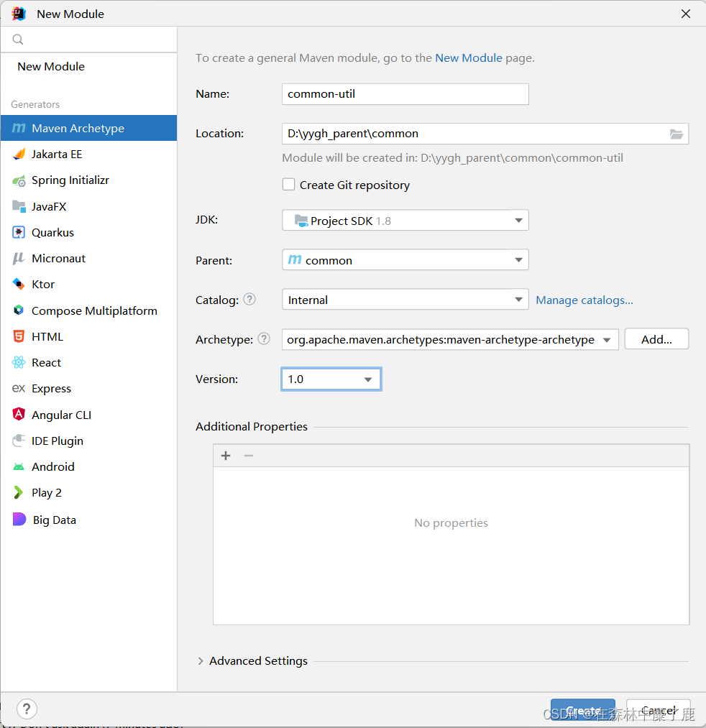Click the Cancel button

[x=658, y=710]
